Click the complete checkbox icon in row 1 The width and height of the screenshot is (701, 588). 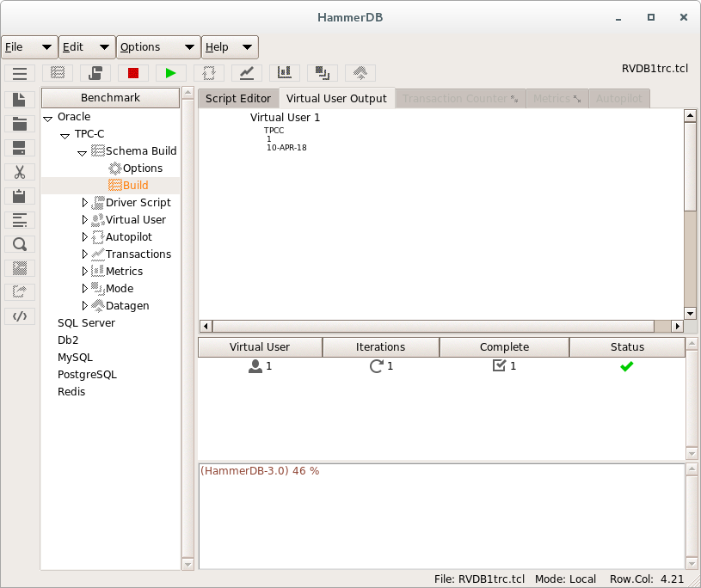(x=499, y=366)
